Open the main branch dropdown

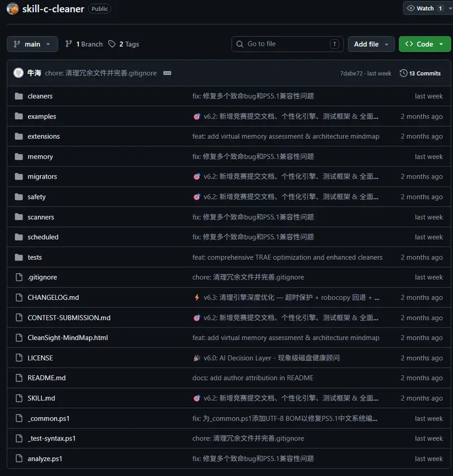pyautogui.click(x=32, y=44)
